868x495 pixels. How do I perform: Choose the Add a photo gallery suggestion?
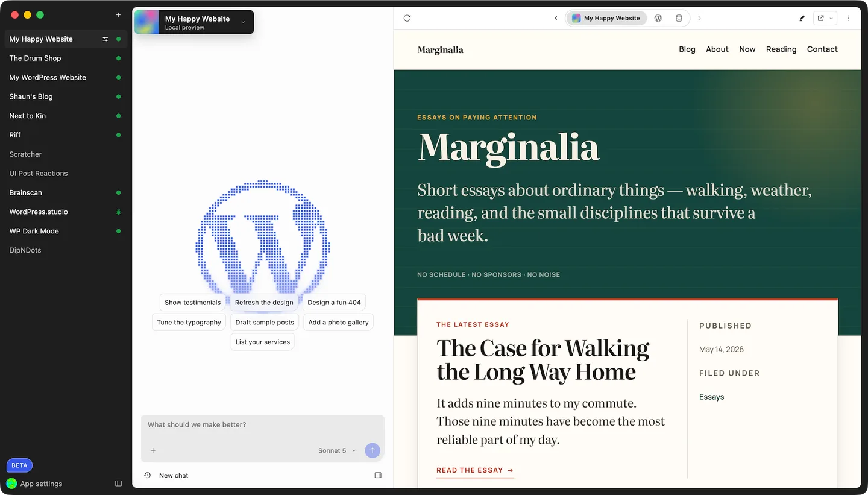pos(338,323)
